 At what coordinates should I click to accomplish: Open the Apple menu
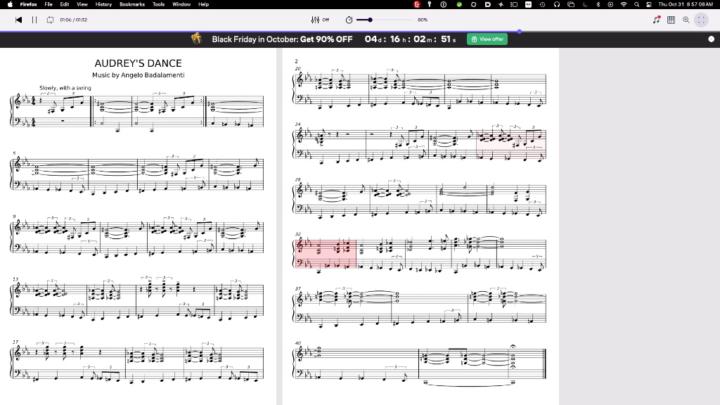click(10, 4)
